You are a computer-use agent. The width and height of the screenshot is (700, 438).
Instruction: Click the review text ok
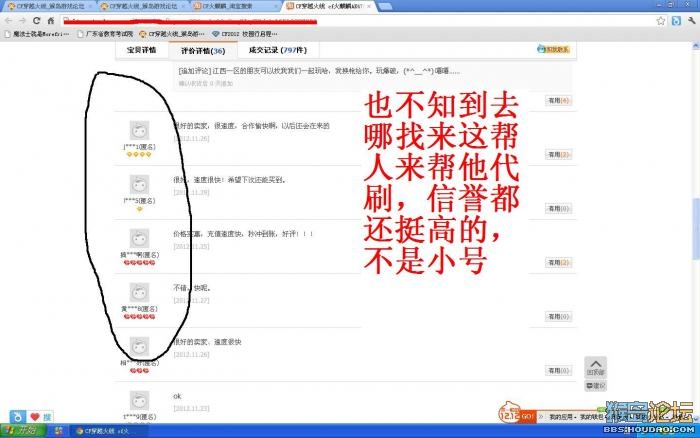[177, 396]
